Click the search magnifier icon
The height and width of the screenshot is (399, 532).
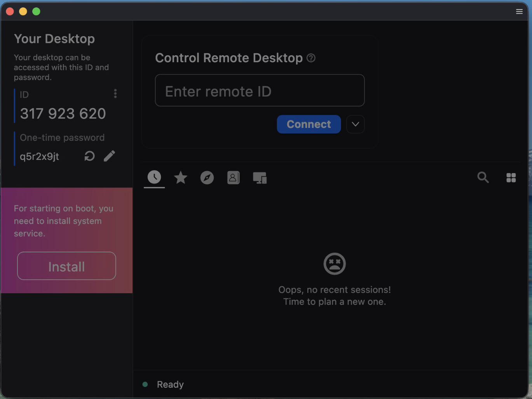(483, 177)
